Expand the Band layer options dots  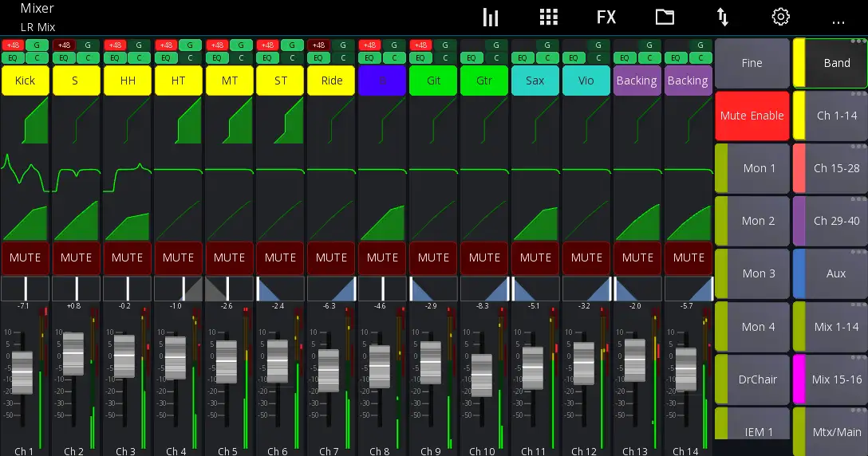tap(858, 41)
